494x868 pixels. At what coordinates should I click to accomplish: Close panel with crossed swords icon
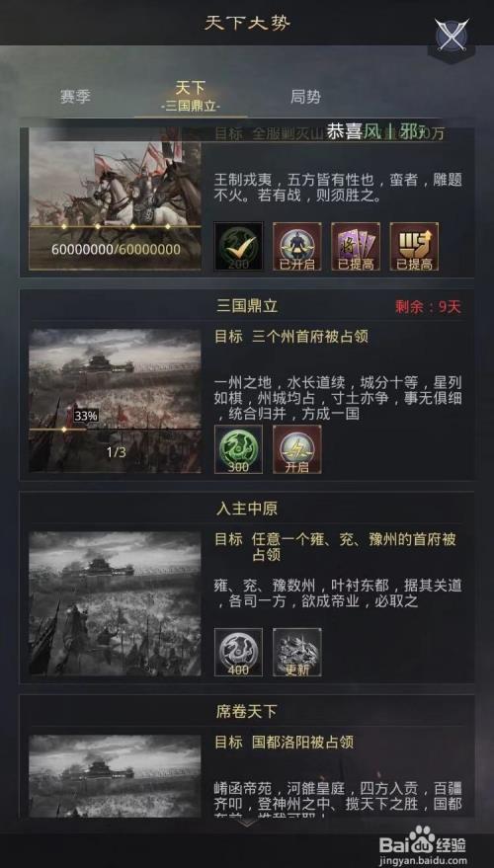coord(452,38)
